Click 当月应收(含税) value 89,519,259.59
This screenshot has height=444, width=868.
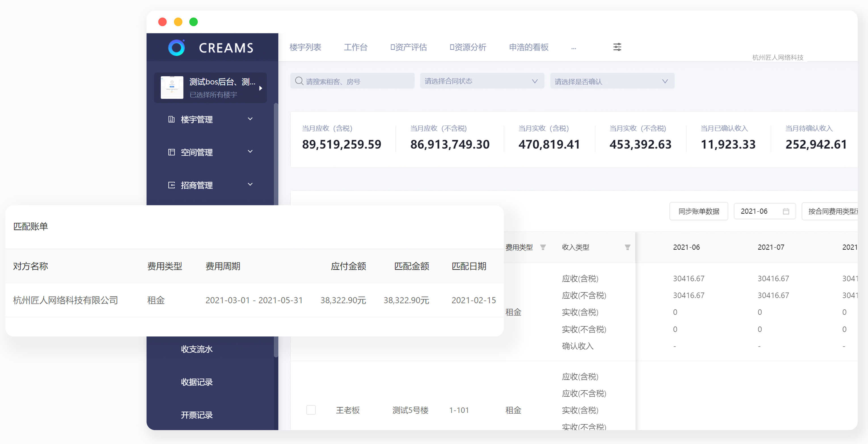[x=341, y=144]
